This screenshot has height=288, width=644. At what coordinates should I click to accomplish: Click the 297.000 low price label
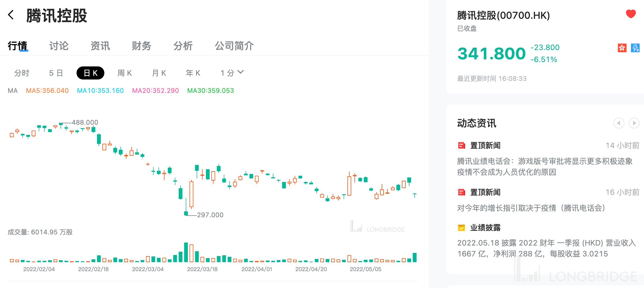(210, 215)
